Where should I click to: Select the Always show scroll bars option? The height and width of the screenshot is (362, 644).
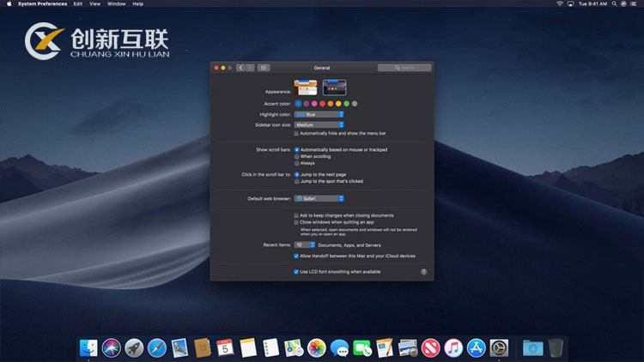pos(296,163)
